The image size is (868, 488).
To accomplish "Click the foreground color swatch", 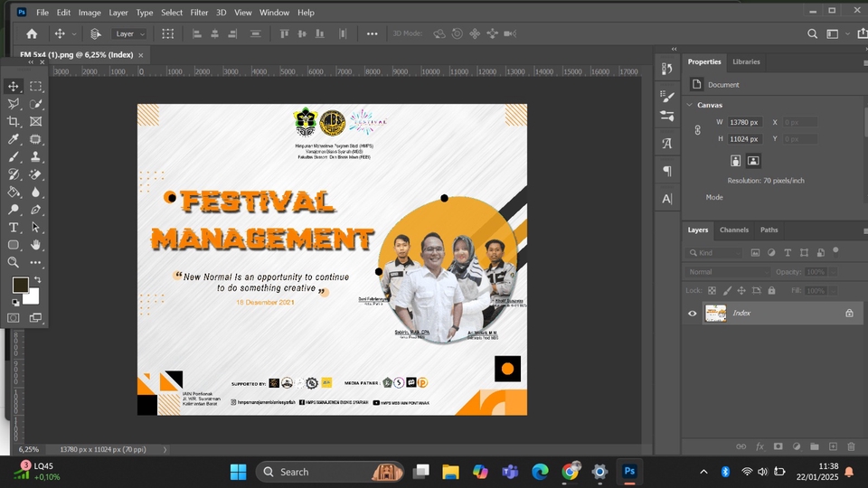I will (20, 285).
